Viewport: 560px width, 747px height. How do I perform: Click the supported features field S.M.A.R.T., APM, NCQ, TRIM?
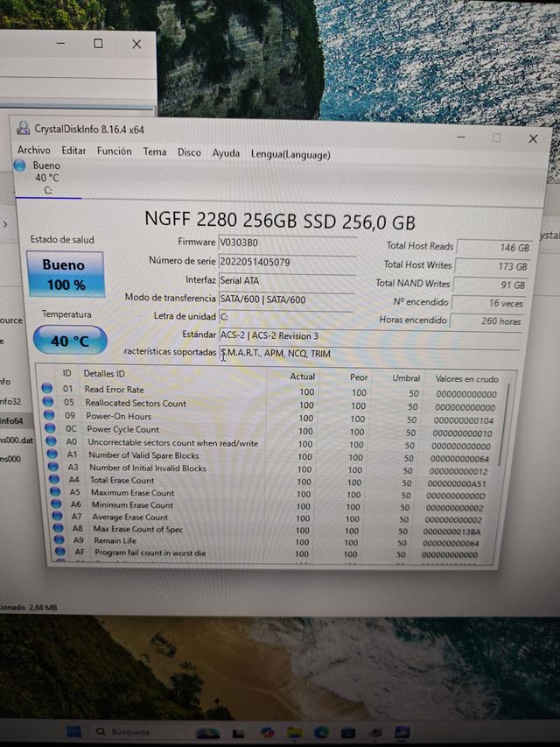(x=369, y=354)
